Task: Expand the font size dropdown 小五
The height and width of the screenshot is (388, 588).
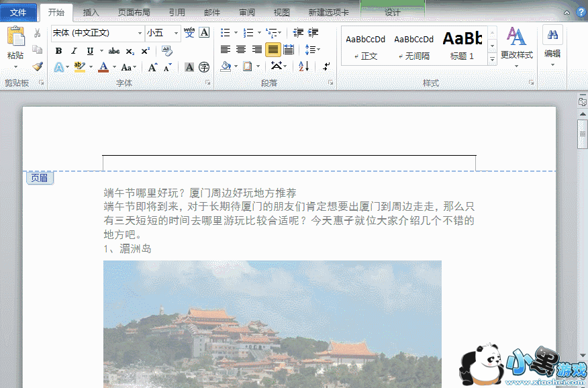Action: point(177,33)
